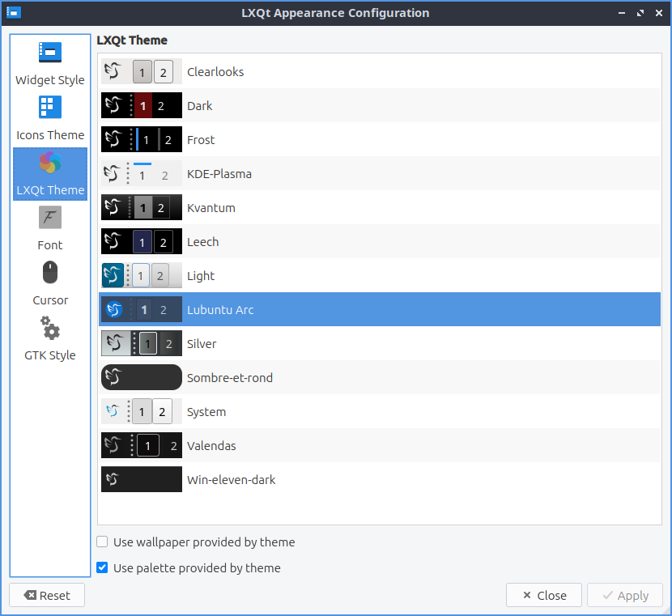Open the Font settings icon
The height and width of the screenshot is (616, 672).
tap(50, 218)
